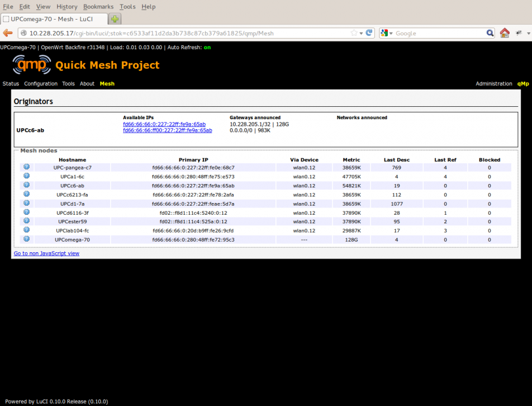
Task: Click 'Go to non JavaScript view' link
Action: (x=46, y=253)
